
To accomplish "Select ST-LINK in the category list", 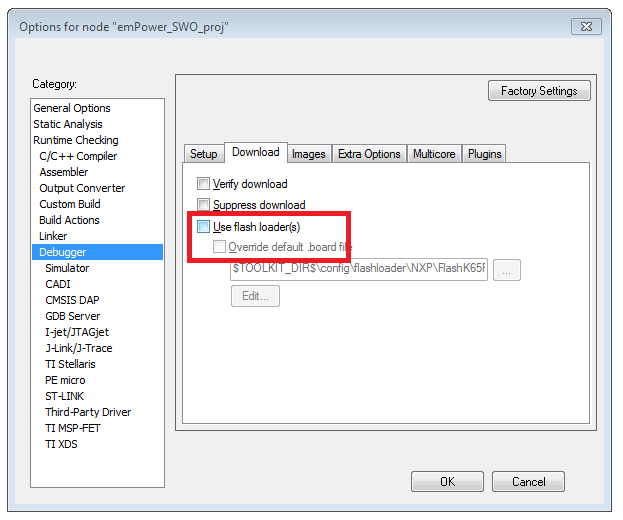I will point(66,396).
